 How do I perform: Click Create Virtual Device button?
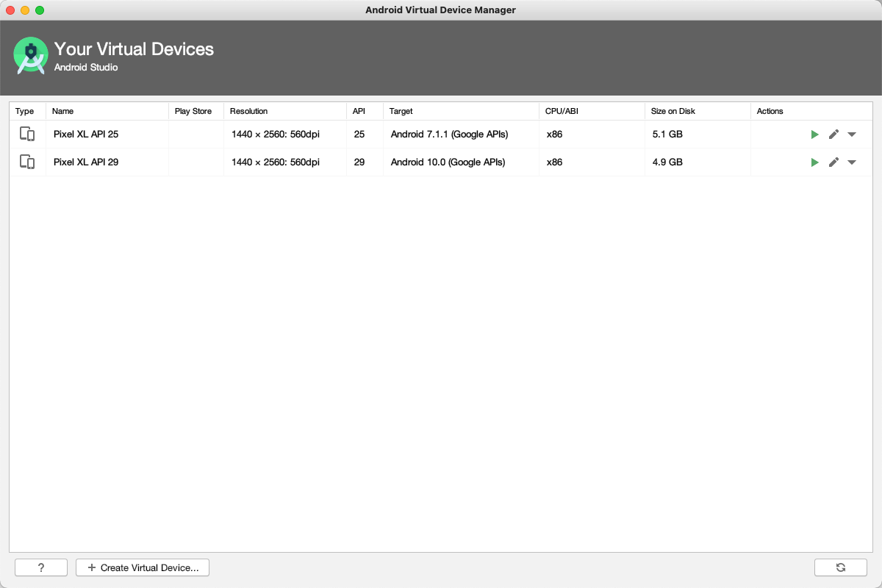(143, 567)
